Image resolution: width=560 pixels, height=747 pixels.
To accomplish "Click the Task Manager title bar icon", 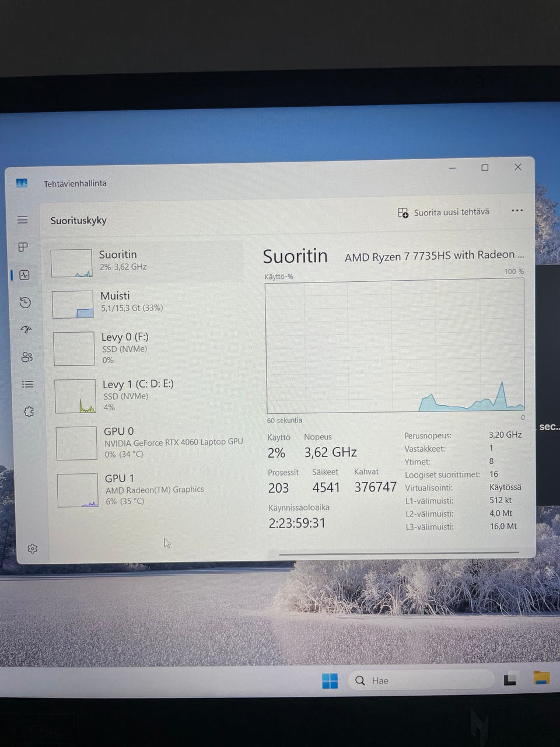I will click(x=22, y=183).
